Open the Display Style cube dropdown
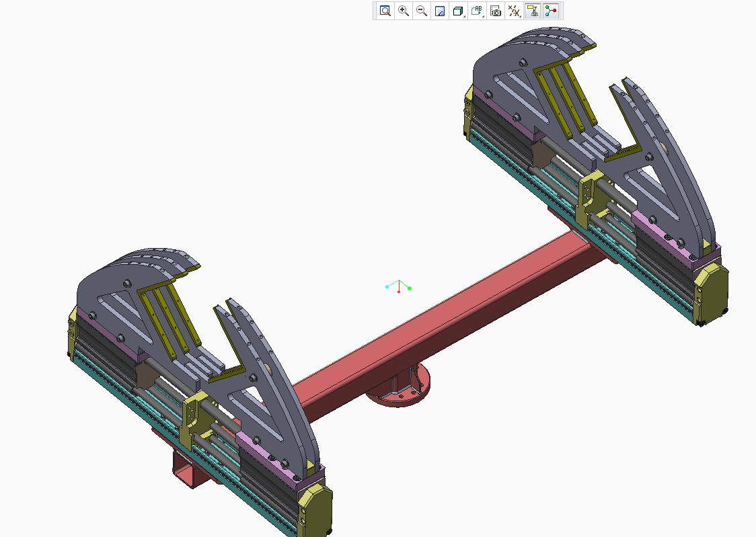The height and width of the screenshot is (537, 756). [458, 11]
